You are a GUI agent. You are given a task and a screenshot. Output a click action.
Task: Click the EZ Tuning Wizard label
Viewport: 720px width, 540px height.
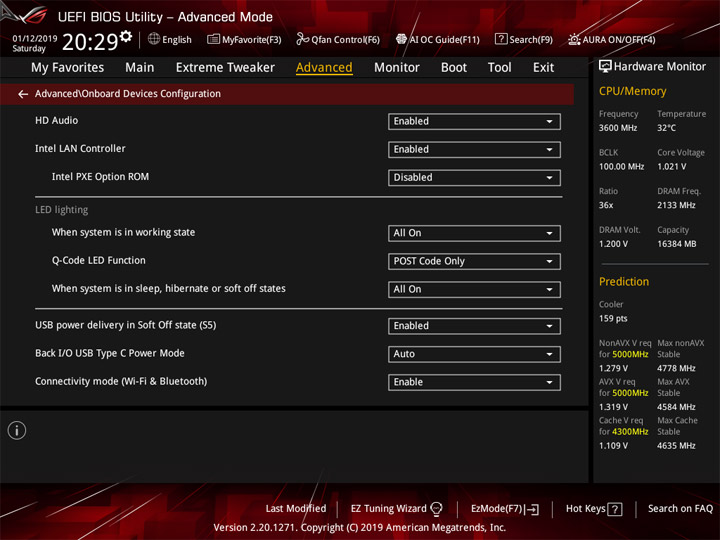tap(388, 509)
